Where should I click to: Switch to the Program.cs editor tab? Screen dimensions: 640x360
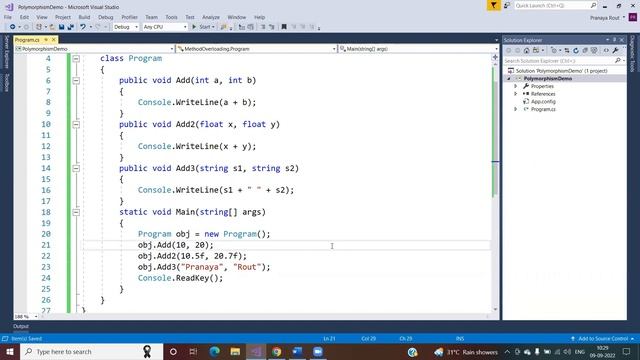(27, 40)
